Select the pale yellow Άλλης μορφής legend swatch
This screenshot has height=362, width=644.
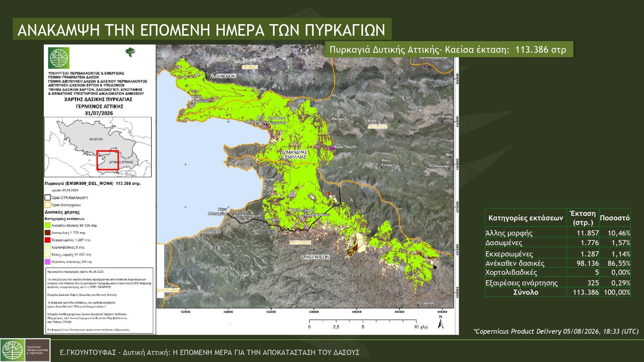[x=48, y=255]
